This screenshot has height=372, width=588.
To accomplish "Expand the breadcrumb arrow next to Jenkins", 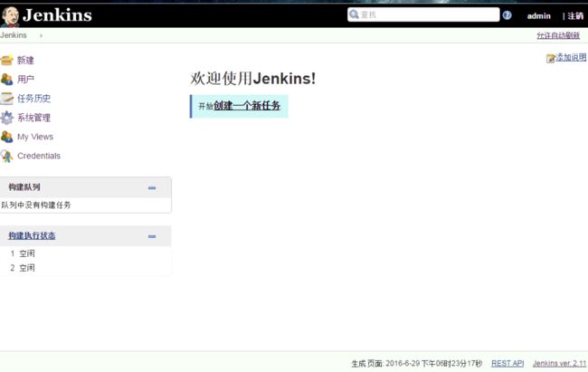I will pyautogui.click(x=41, y=35).
